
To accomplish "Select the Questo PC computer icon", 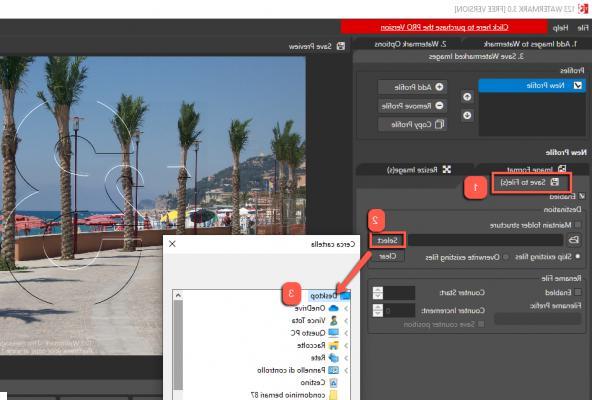I will coord(333,333).
